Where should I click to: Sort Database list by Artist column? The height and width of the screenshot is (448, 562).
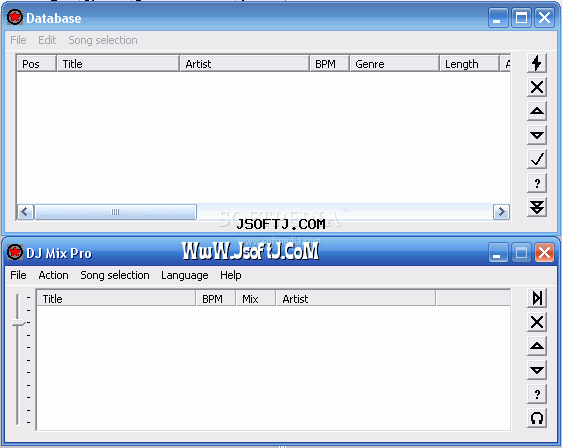[x=244, y=64]
